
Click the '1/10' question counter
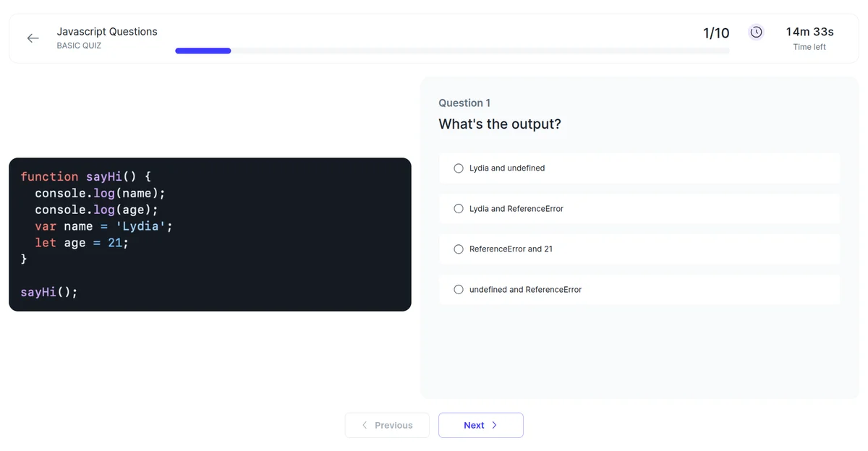[716, 33]
